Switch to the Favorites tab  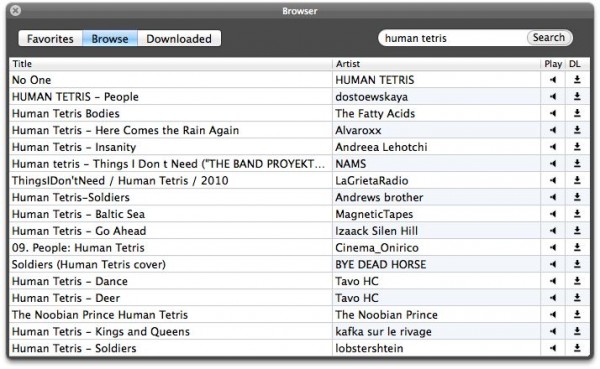(x=50, y=38)
